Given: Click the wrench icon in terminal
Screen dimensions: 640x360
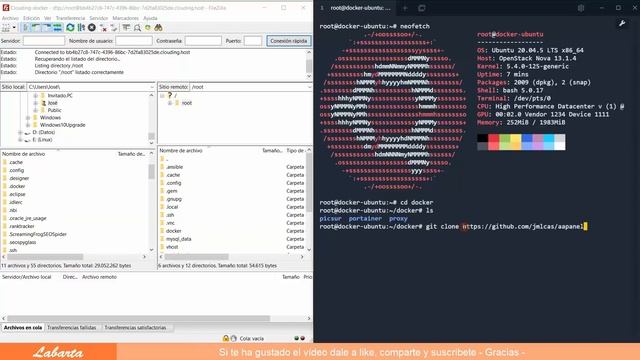Looking at the screenshot, I should (x=622, y=24).
